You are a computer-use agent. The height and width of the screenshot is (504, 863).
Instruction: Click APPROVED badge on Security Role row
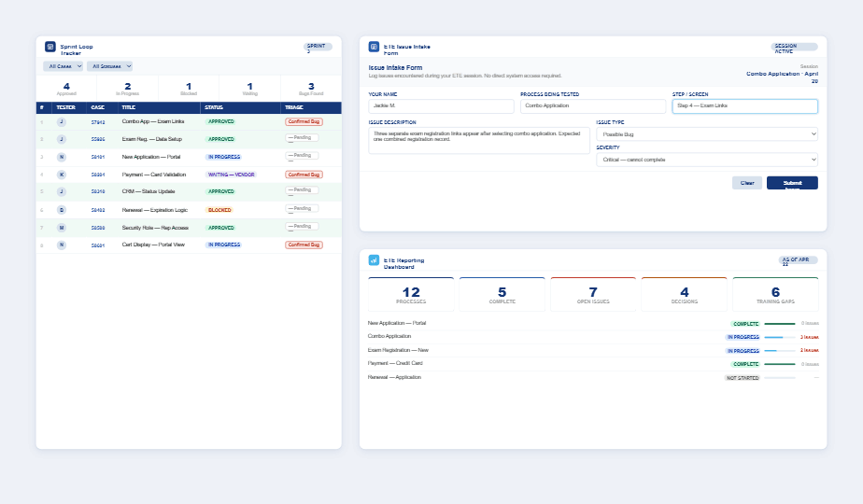click(221, 228)
